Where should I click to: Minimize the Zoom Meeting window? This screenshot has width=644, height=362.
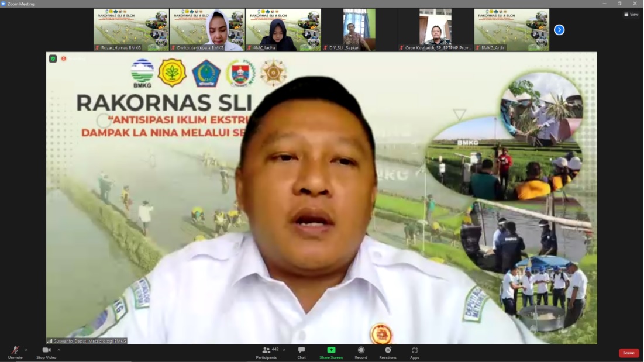pyautogui.click(x=604, y=4)
